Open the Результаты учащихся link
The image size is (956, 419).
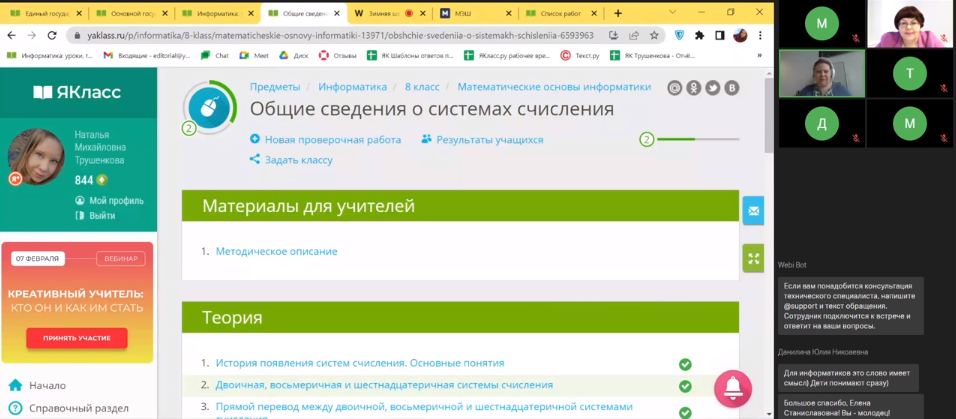coord(489,140)
